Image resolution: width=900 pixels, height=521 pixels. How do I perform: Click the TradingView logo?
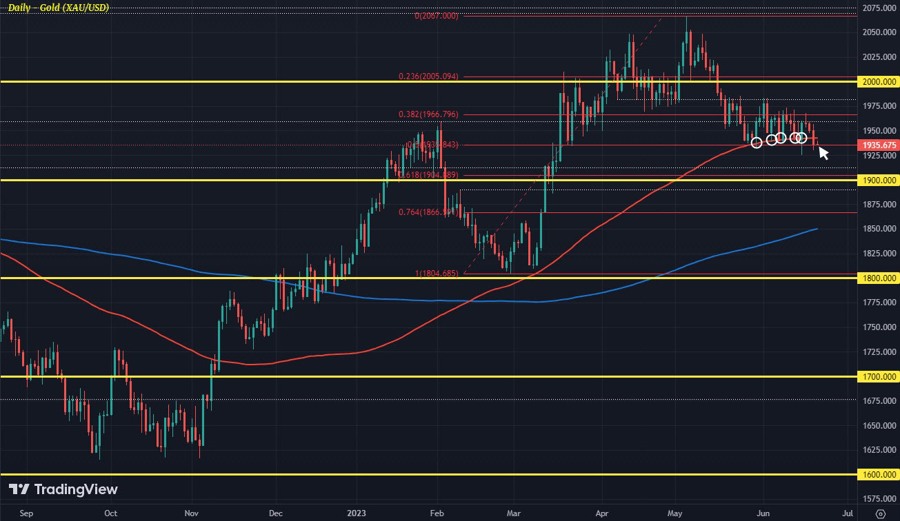[x=63, y=489]
